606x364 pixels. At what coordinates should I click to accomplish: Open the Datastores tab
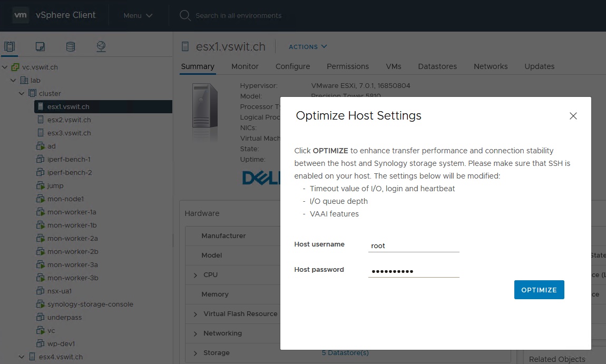437,66
